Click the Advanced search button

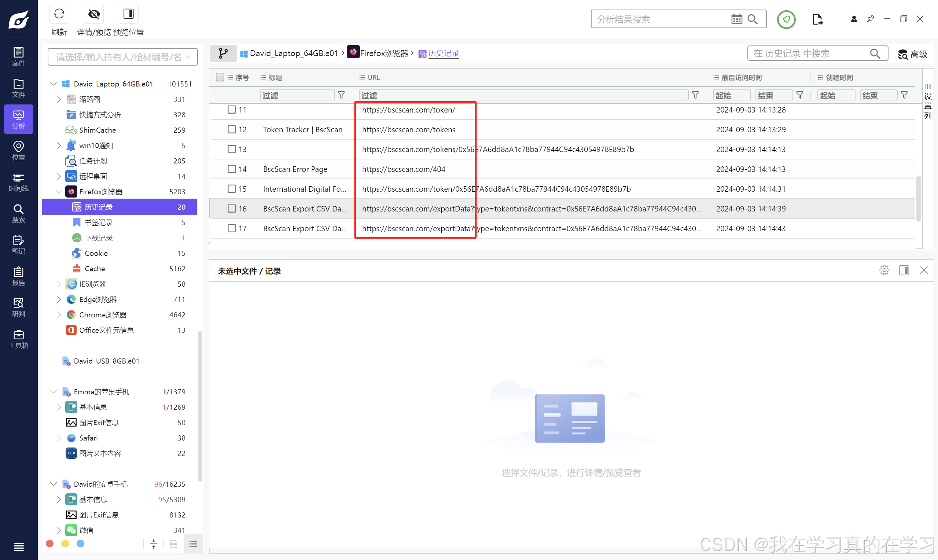click(912, 54)
